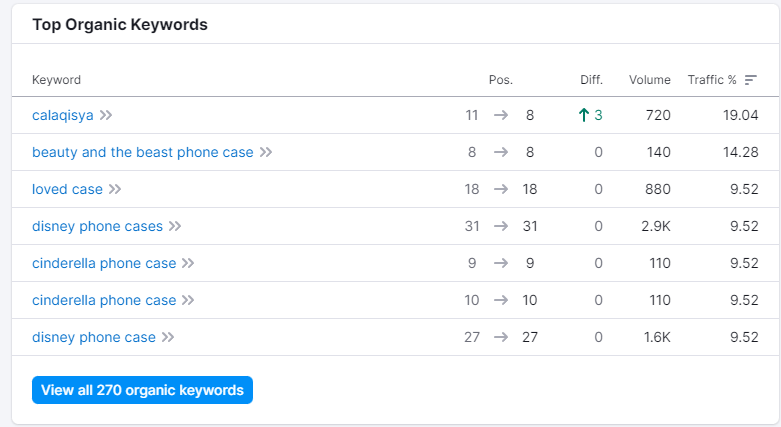Click the Traffic % column header text
The image size is (781, 427).
711,80
